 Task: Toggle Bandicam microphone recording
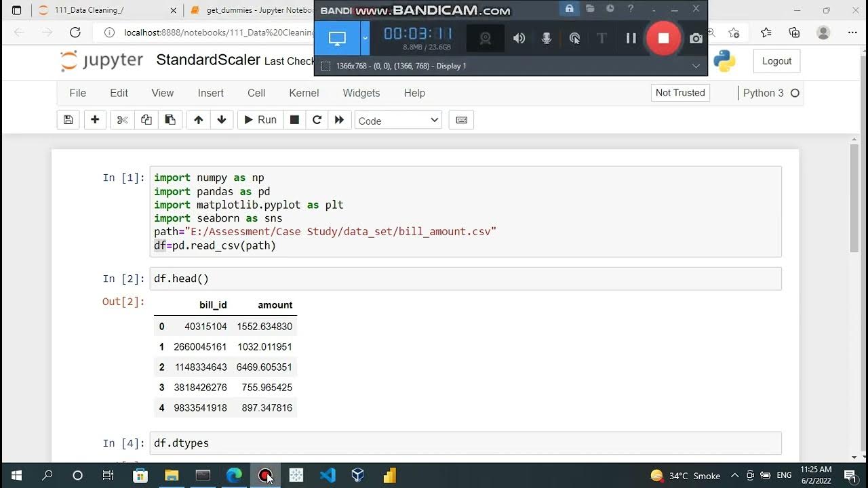click(x=547, y=38)
